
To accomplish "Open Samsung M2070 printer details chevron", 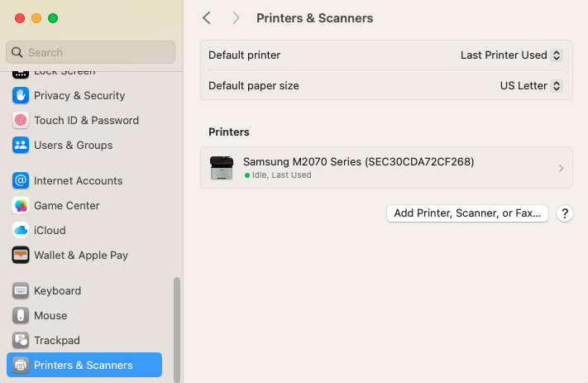I will click(x=561, y=168).
